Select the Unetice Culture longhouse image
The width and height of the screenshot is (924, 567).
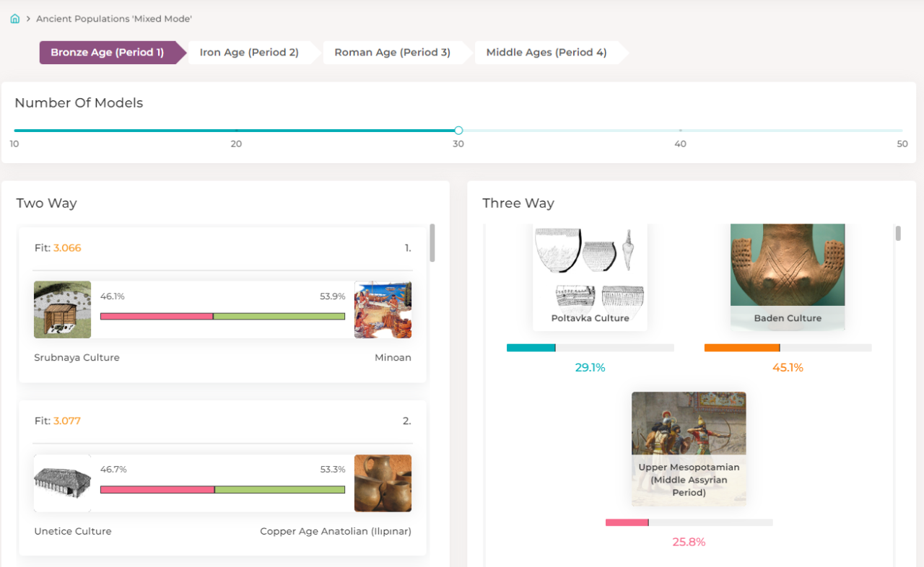click(x=63, y=483)
